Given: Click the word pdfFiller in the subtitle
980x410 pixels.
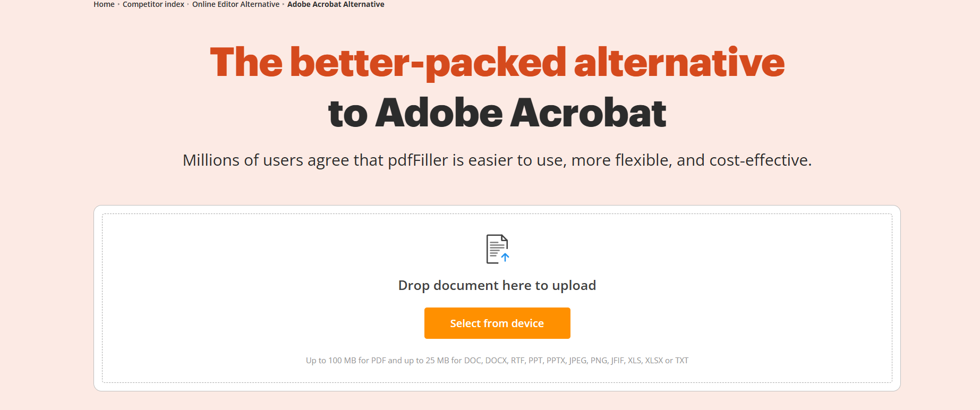Looking at the screenshot, I should click(417, 160).
